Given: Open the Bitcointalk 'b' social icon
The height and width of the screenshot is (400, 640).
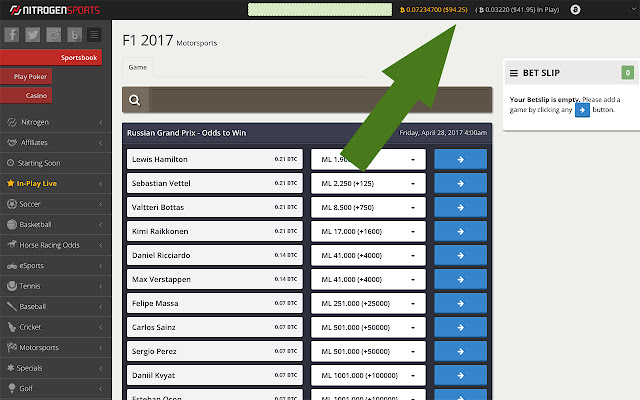Looking at the screenshot, I should click(74, 35).
